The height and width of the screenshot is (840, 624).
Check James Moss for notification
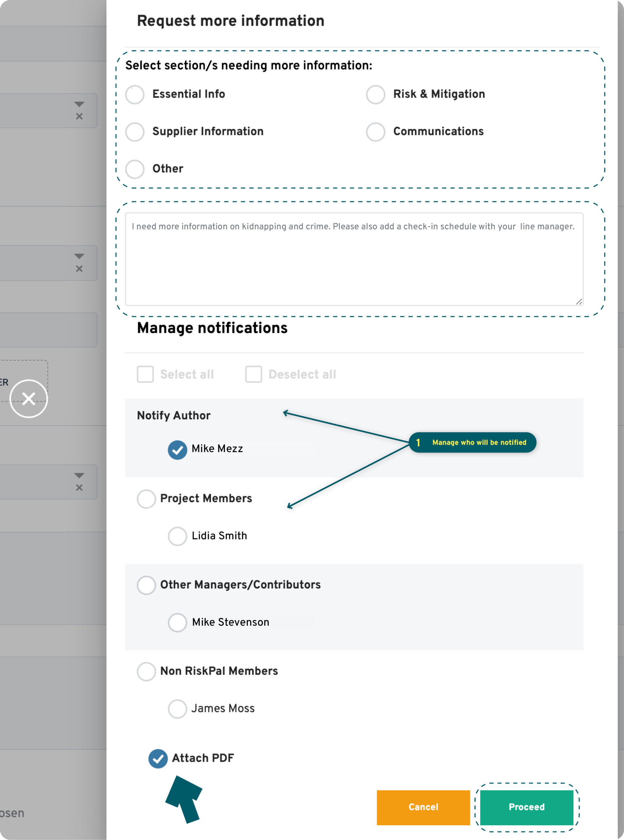coord(177,708)
